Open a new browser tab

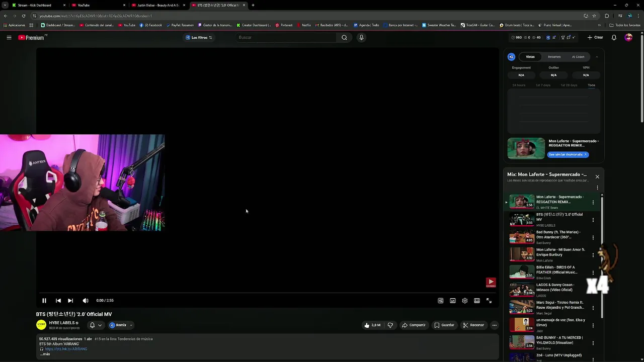pos(253,5)
